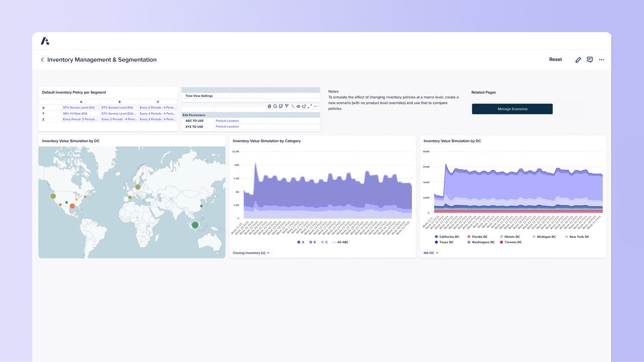644x362 pixels.
Task: Click the edit pencil icon near Reset
Action: (578, 60)
